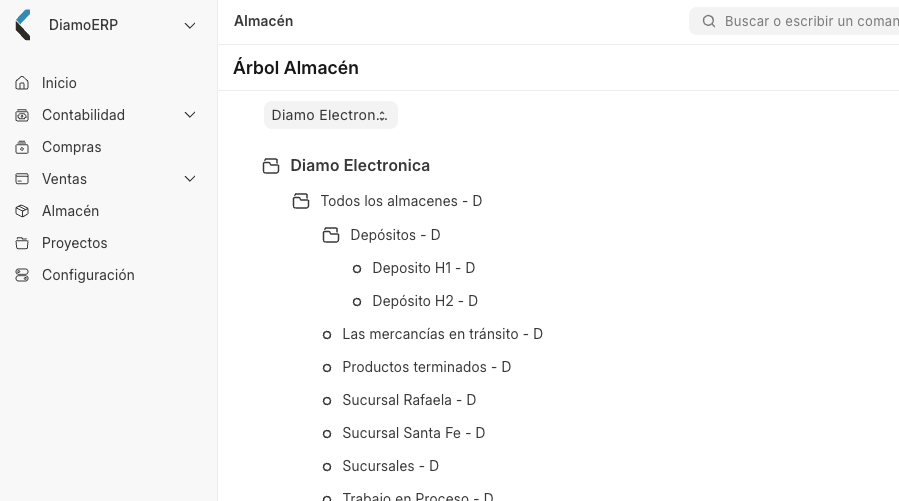This screenshot has height=501, width=899.
Task: Collapse the Todos los almacenes folder
Action: point(300,201)
